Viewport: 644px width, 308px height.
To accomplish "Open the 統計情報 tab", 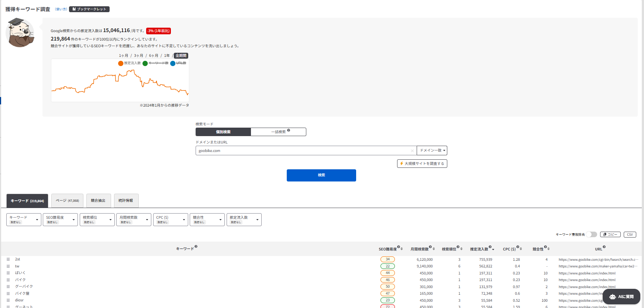I will coord(126,201).
